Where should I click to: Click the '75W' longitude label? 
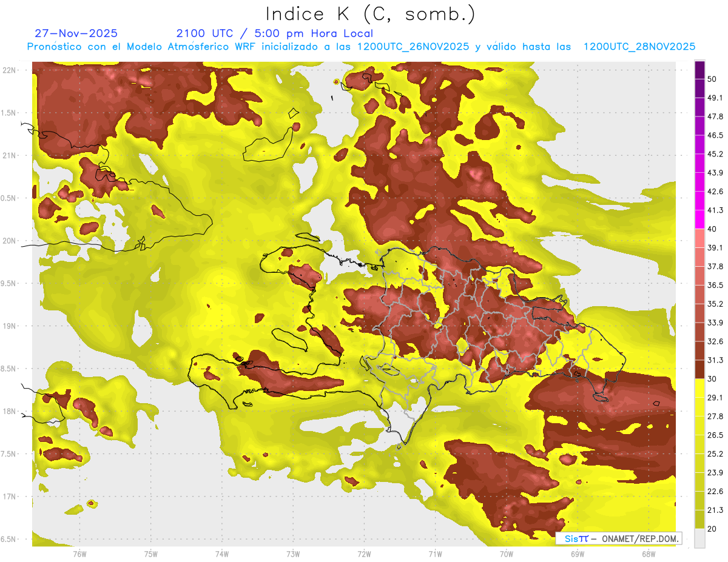click(151, 554)
